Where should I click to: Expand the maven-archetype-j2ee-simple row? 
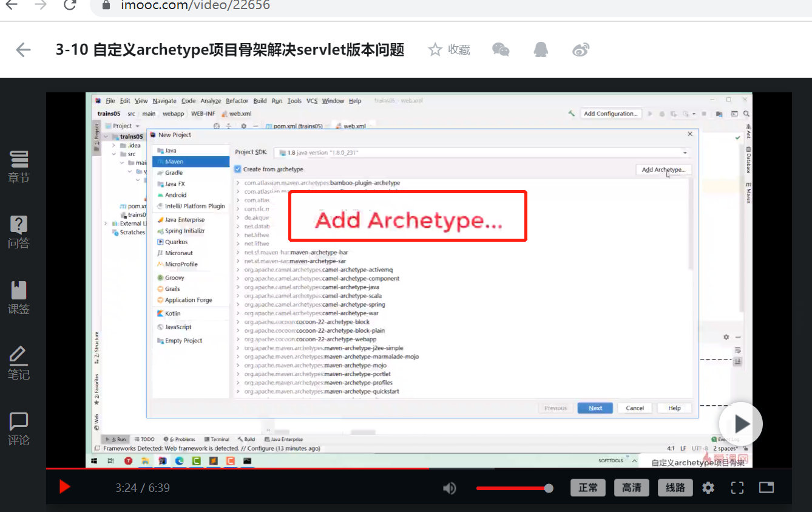[238, 348]
